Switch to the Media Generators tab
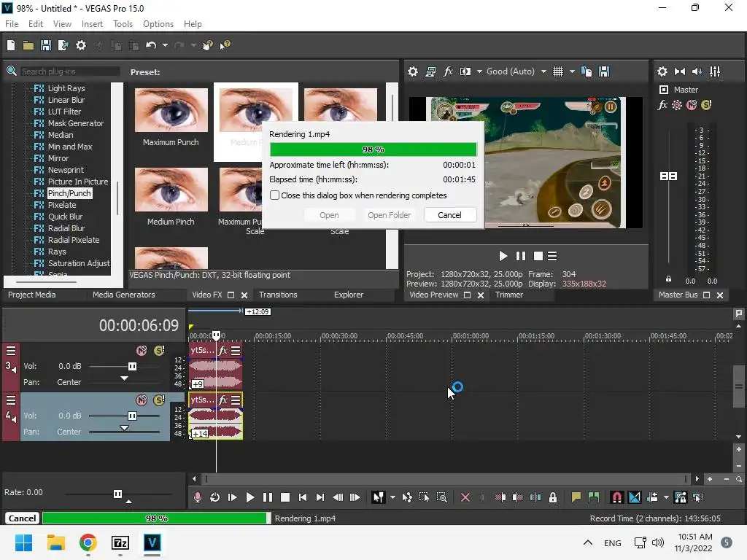The image size is (747, 560). coord(124,295)
